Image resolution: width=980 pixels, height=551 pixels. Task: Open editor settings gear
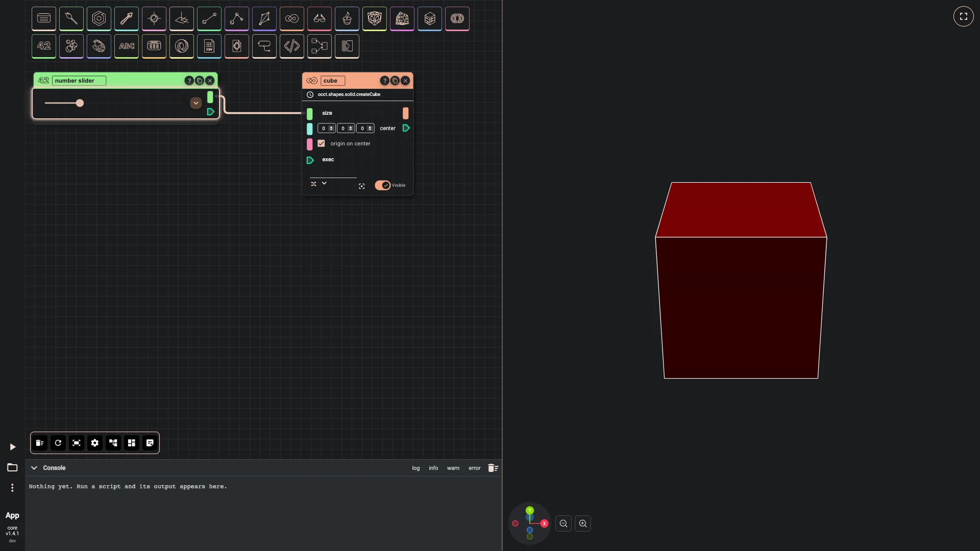coord(95,443)
